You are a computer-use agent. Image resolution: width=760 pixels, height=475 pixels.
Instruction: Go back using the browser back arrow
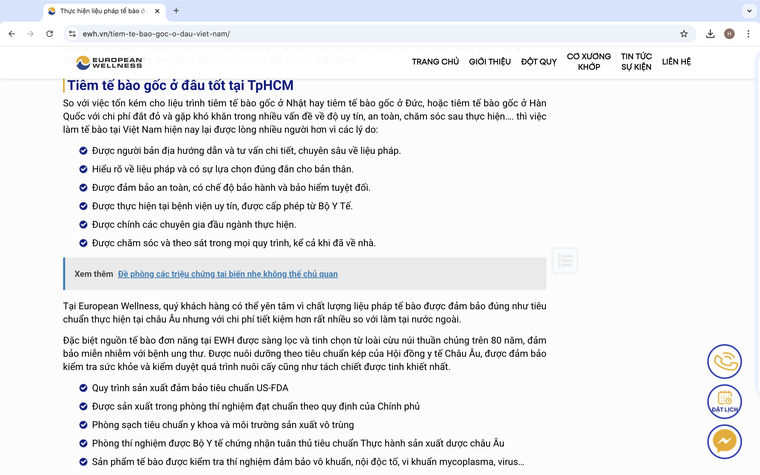click(x=11, y=33)
